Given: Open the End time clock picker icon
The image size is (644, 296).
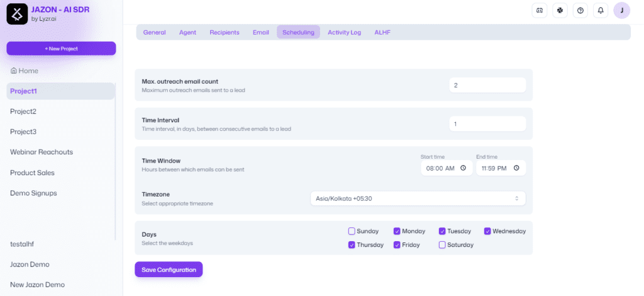Looking at the screenshot, I should pos(516,168).
